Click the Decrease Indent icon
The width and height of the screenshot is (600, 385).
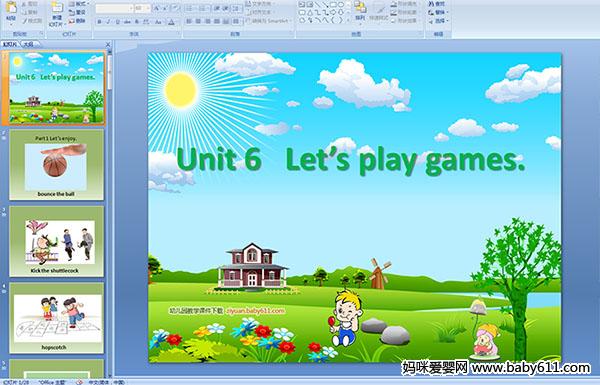(x=217, y=8)
